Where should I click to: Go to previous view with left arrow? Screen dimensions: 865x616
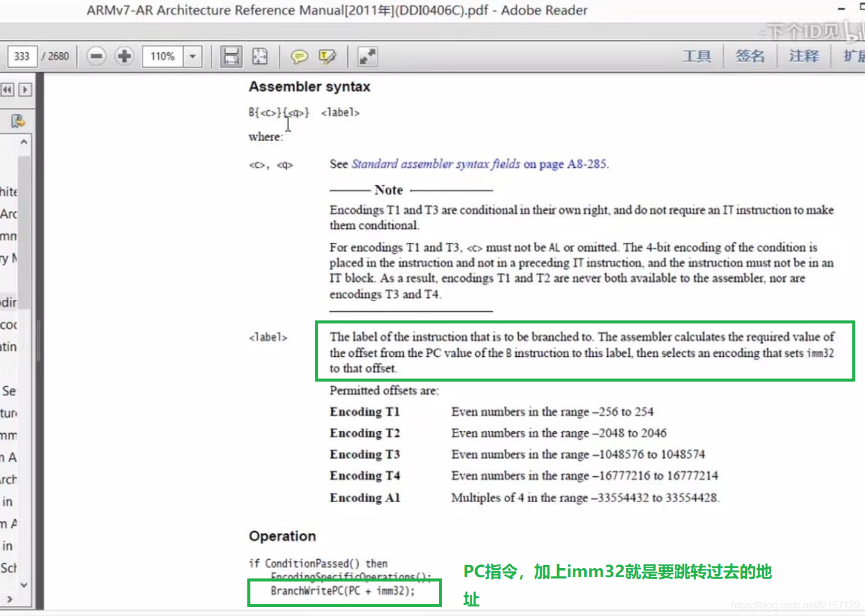pyautogui.click(x=7, y=89)
